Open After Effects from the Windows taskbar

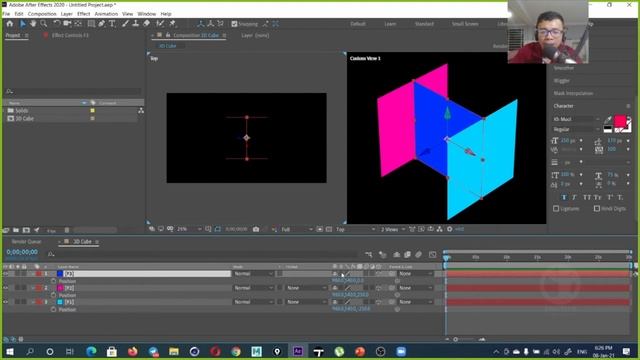tap(298, 351)
